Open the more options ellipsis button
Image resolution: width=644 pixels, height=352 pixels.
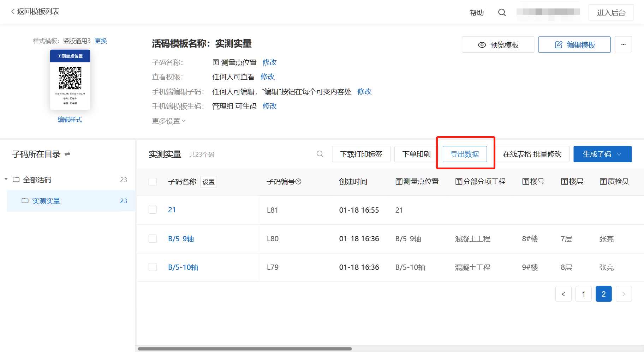click(x=623, y=44)
